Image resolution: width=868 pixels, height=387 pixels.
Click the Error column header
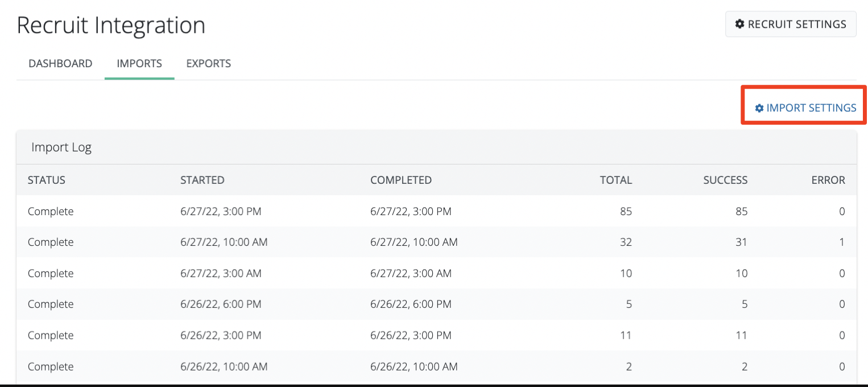point(828,180)
